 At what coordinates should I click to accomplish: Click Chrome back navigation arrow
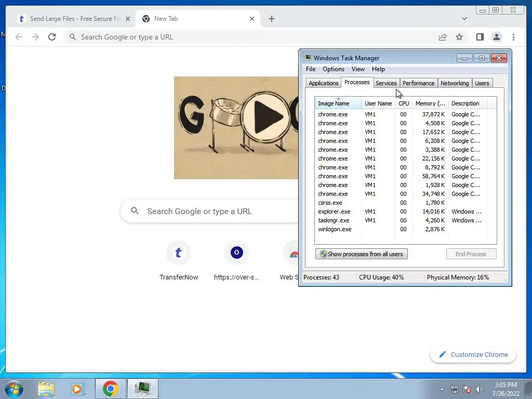coord(19,37)
